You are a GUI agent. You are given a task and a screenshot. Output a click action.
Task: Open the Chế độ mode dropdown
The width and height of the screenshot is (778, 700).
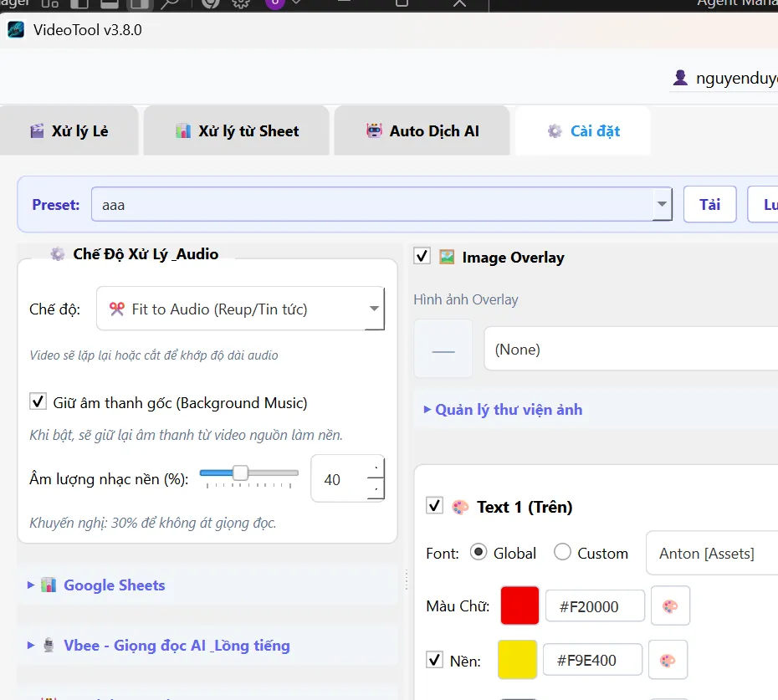[x=374, y=309]
